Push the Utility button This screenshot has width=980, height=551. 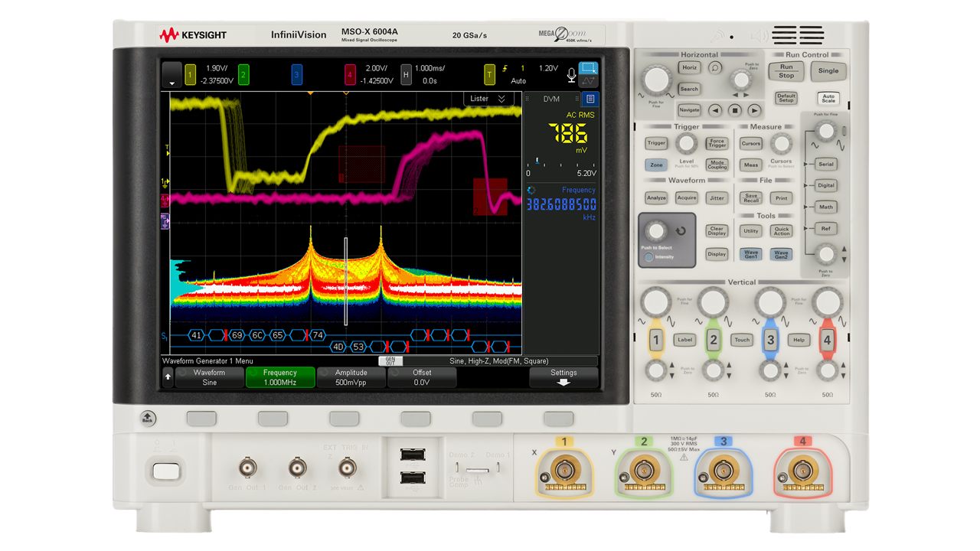coord(751,230)
